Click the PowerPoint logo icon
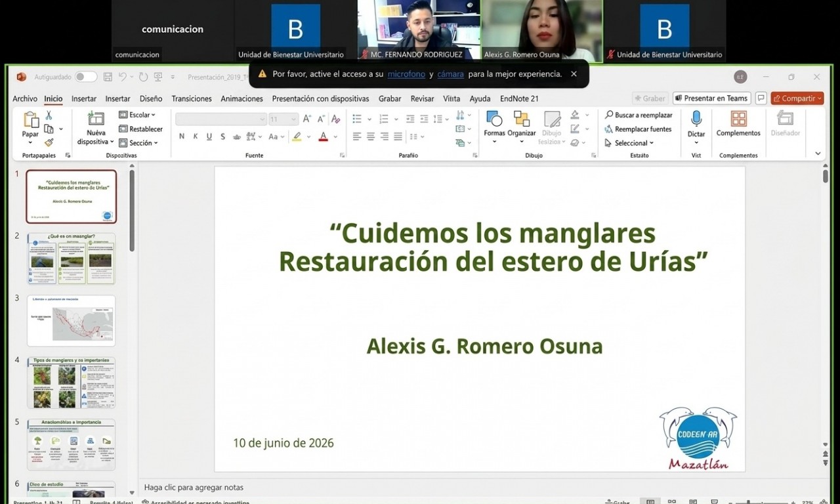840x504 pixels. (22, 77)
